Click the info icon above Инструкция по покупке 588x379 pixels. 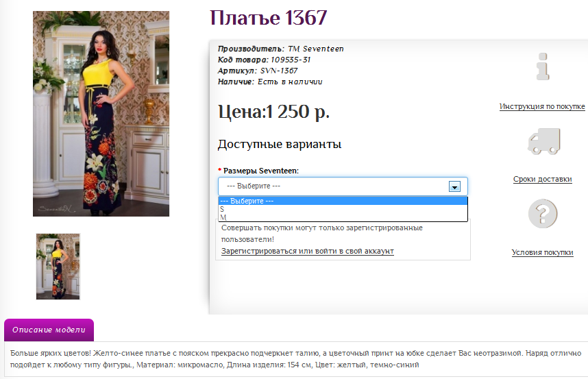543,66
